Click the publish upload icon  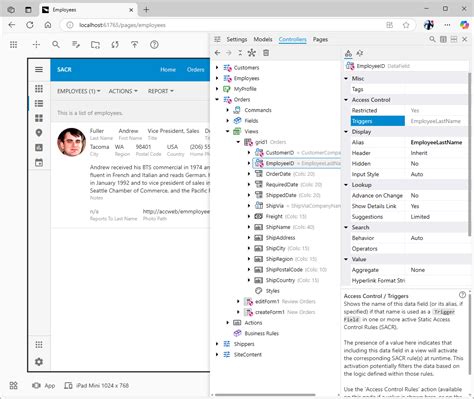tap(135, 45)
